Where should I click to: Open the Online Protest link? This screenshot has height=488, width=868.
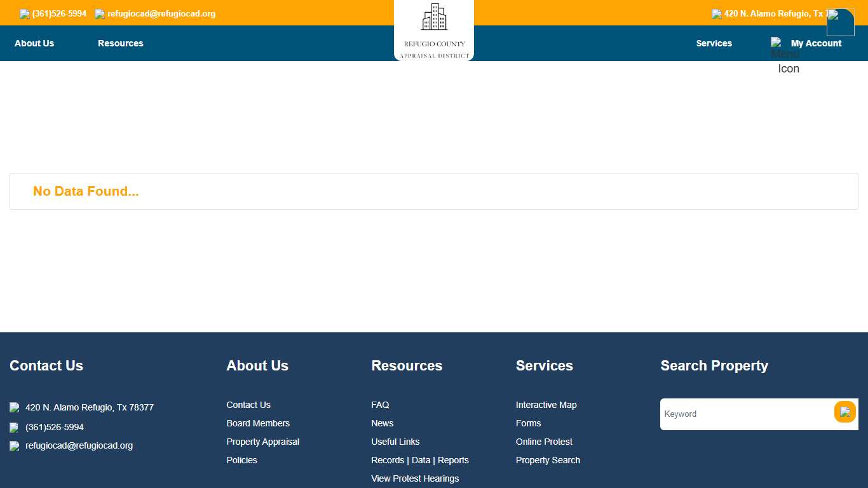click(x=544, y=442)
